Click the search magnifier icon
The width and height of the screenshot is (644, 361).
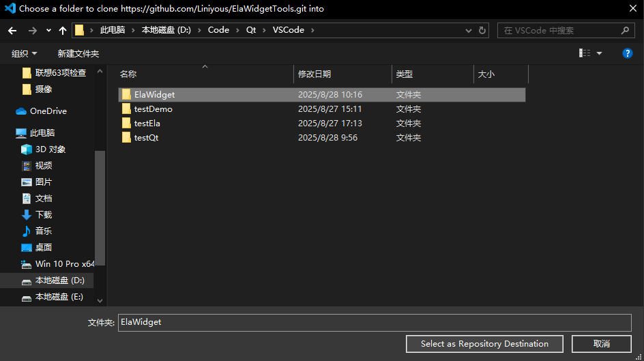pos(625,31)
